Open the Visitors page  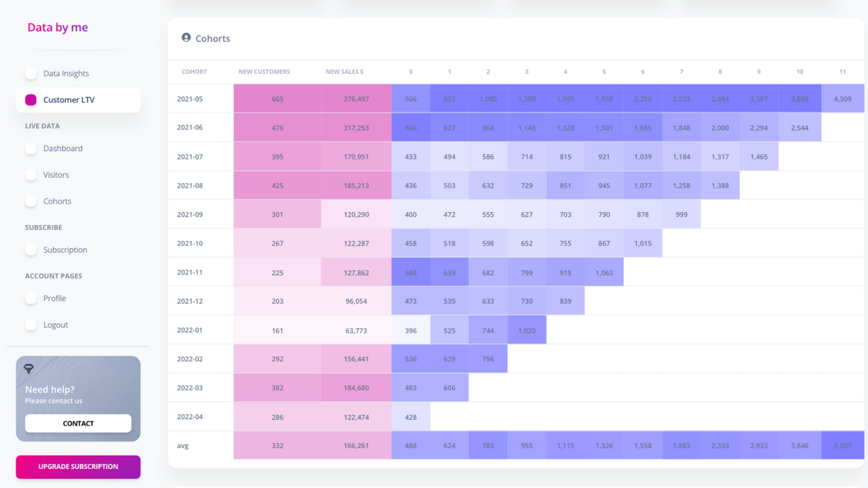pos(56,174)
